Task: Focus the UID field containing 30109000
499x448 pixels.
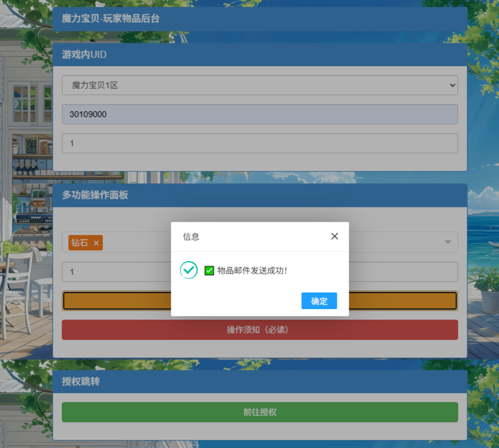Action: 260,114
